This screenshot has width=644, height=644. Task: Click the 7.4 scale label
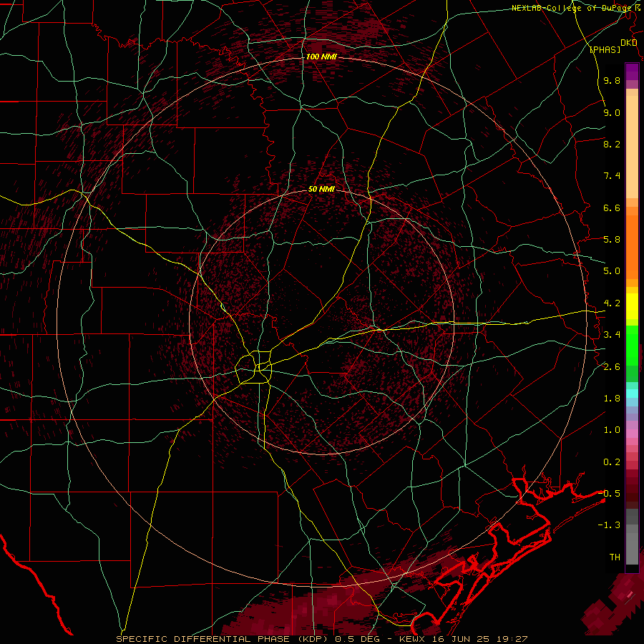click(x=612, y=176)
